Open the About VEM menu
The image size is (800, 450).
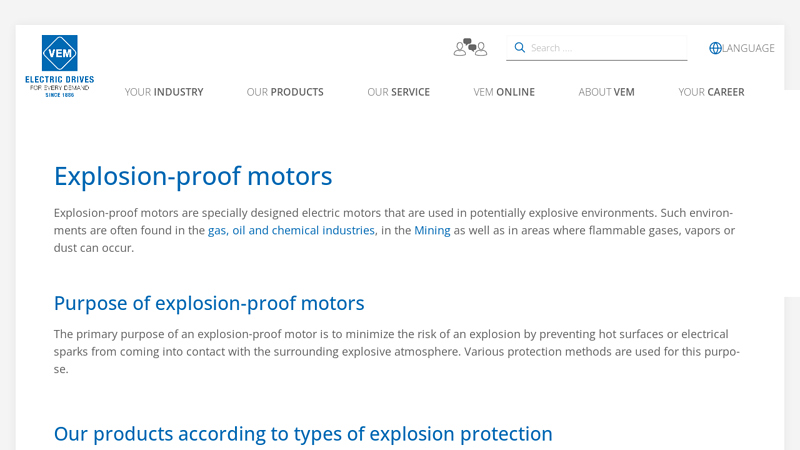(606, 92)
